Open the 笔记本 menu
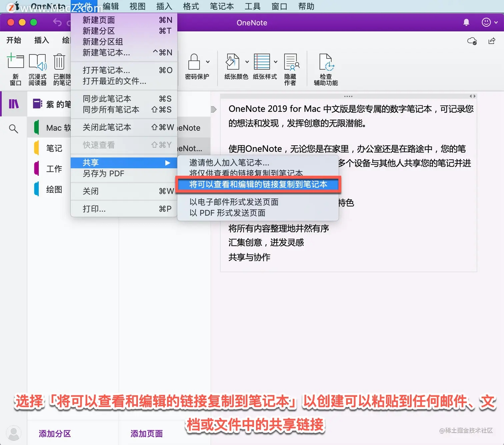Viewport: 504px width, 445px height. point(222,6)
